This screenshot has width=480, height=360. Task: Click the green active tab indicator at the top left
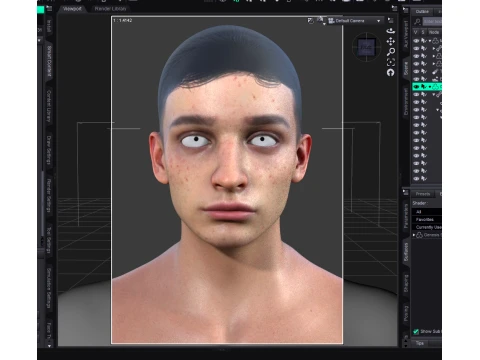point(41,9)
